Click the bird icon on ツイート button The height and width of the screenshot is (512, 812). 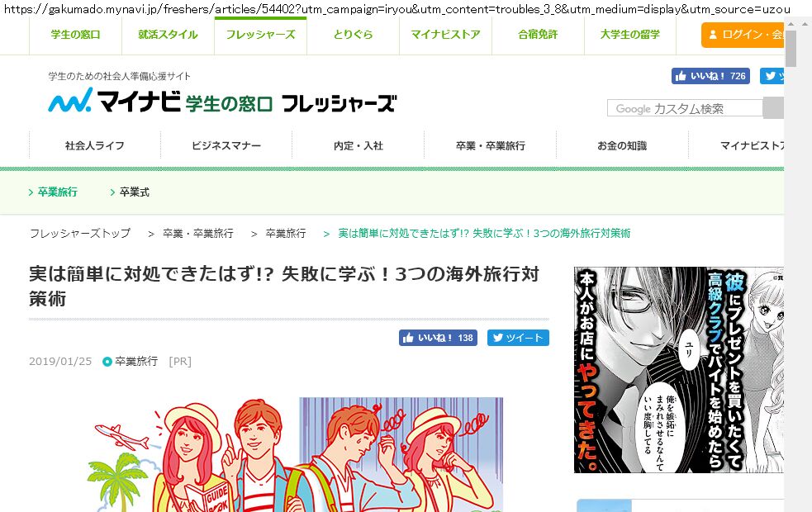click(497, 338)
